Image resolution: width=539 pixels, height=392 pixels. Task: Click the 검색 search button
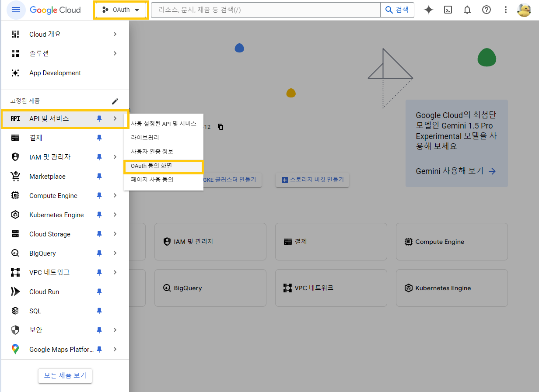pyautogui.click(x=397, y=10)
